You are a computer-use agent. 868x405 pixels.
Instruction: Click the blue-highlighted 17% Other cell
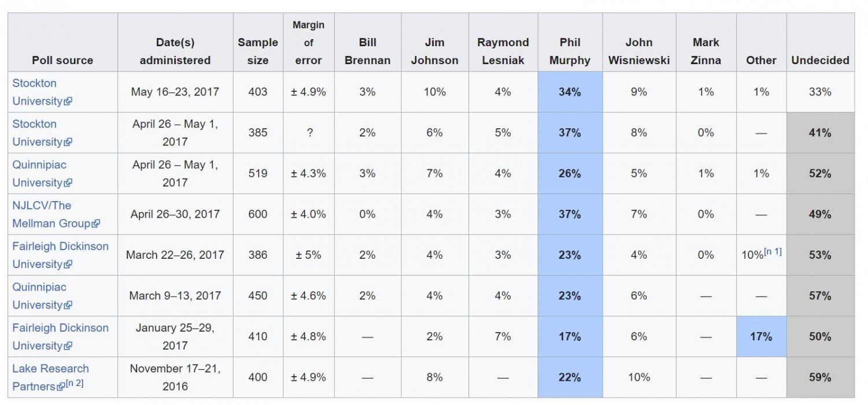point(761,336)
